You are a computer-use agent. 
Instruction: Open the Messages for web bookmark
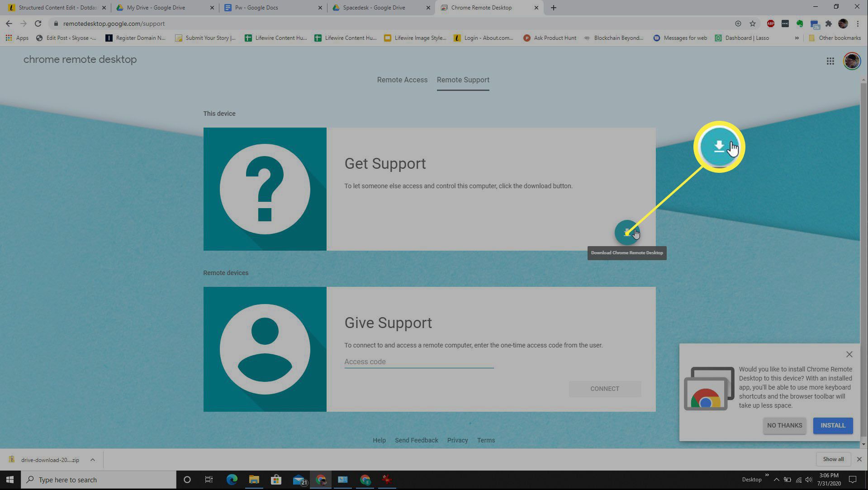pos(680,38)
